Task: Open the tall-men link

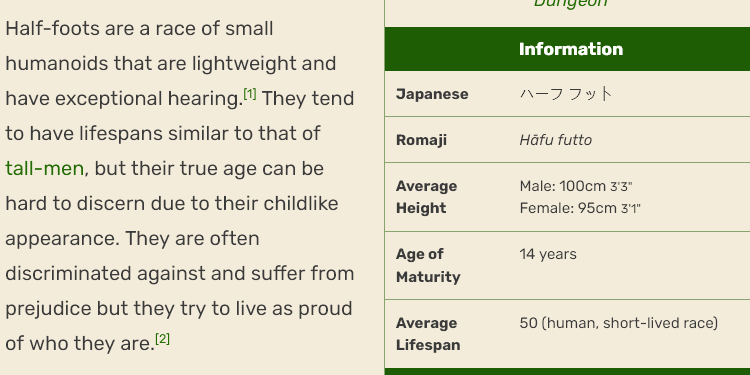Action: [44, 169]
